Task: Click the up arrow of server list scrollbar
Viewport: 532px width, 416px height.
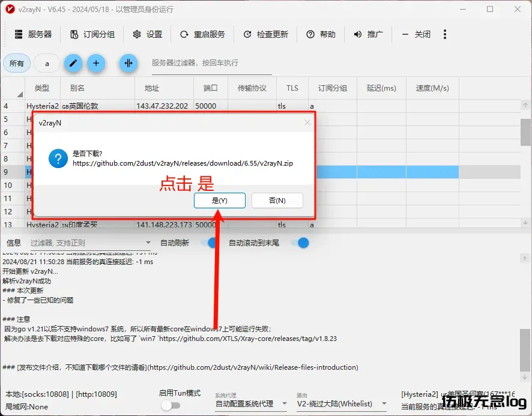Action: coord(525,105)
